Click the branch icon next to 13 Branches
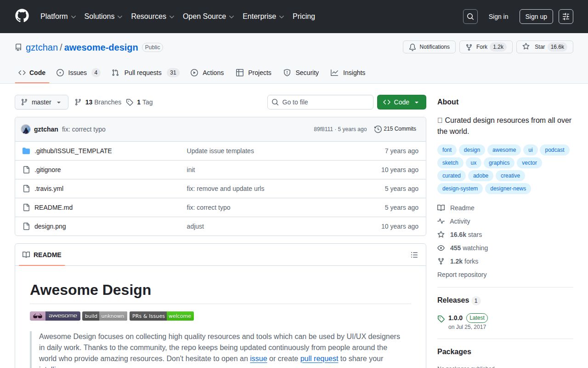588x368 pixels. pos(78,102)
